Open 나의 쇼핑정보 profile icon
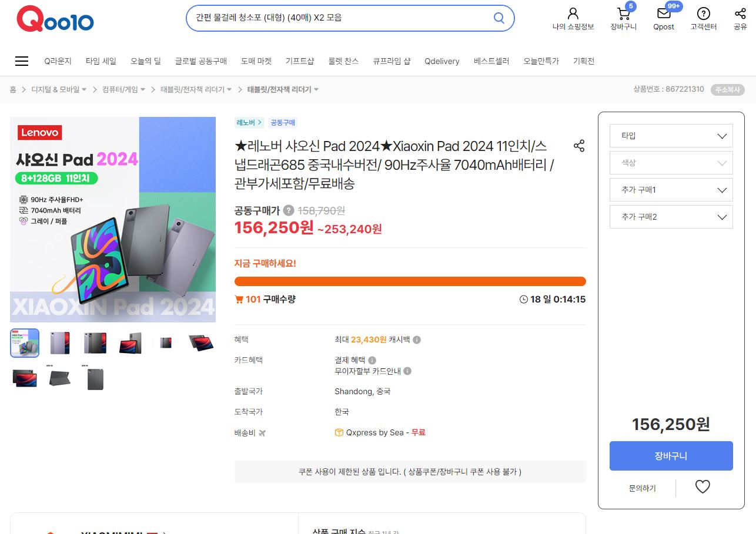Viewport: 756px width, 534px height. pyautogui.click(x=573, y=14)
